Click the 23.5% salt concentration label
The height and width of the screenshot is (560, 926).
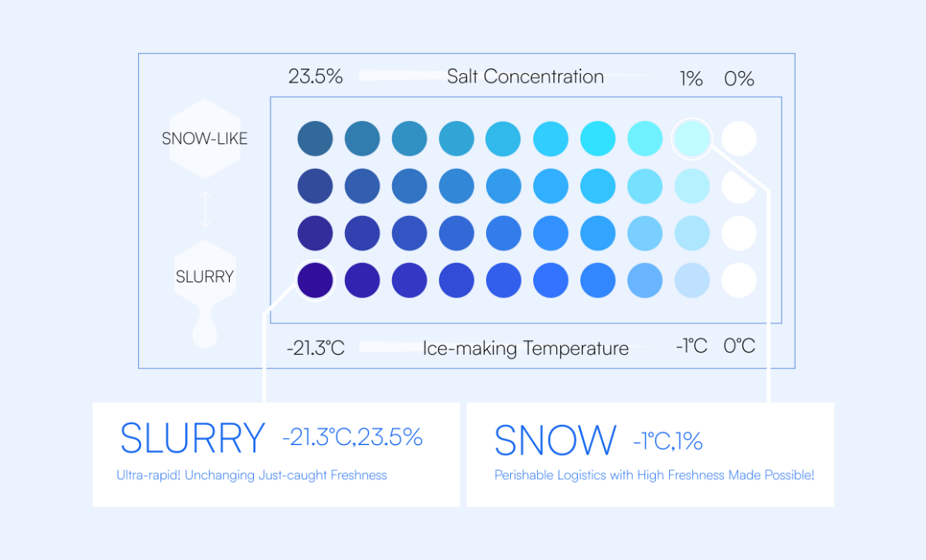pyautogui.click(x=316, y=77)
